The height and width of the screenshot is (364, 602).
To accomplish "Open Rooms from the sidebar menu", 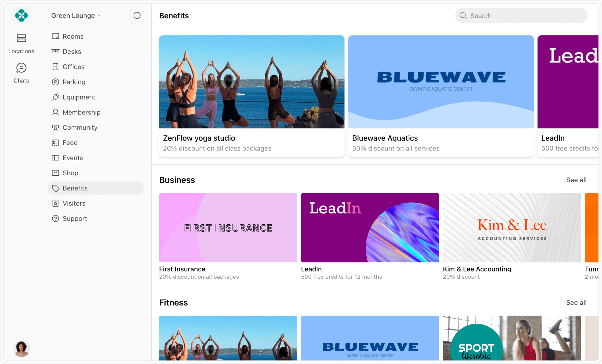I will tap(73, 36).
